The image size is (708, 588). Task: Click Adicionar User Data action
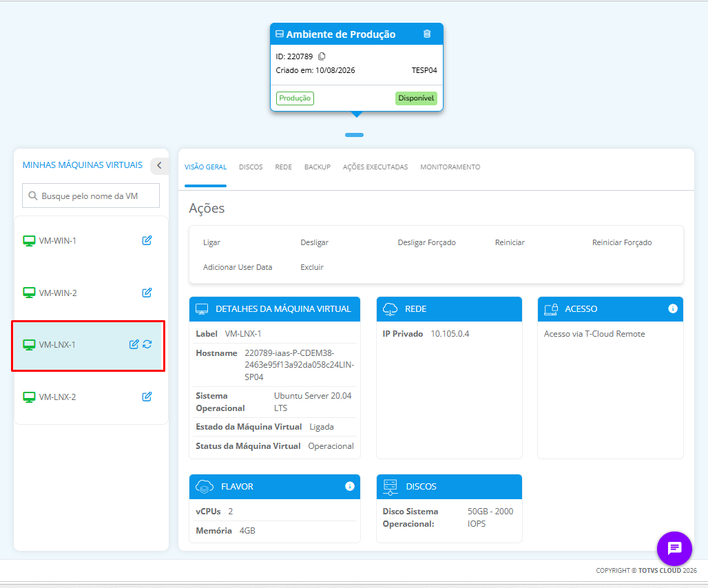click(238, 267)
